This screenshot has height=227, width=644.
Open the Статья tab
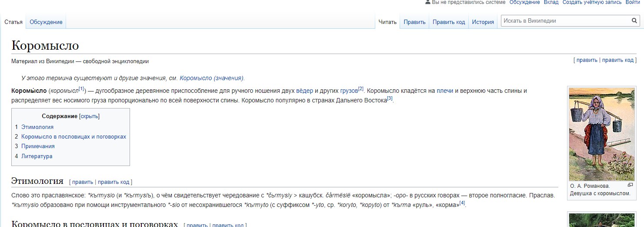tap(13, 22)
